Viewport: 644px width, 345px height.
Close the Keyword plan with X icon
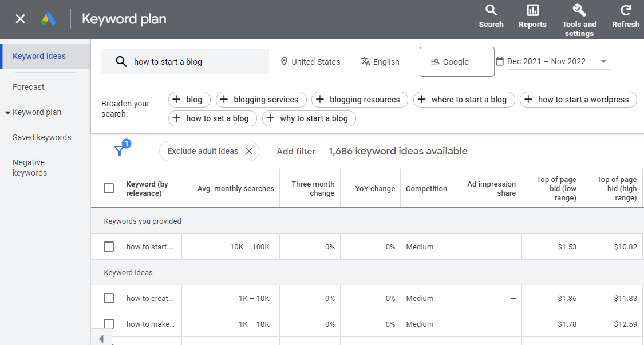tap(20, 19)
